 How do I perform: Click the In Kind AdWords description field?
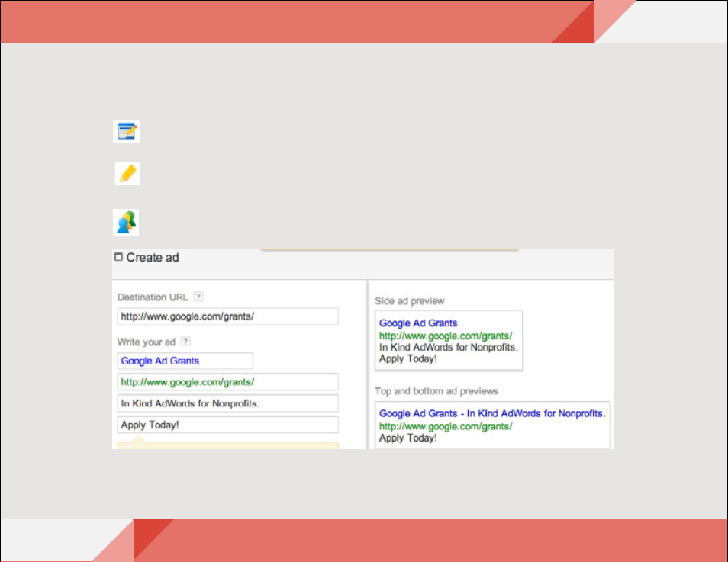227,403
